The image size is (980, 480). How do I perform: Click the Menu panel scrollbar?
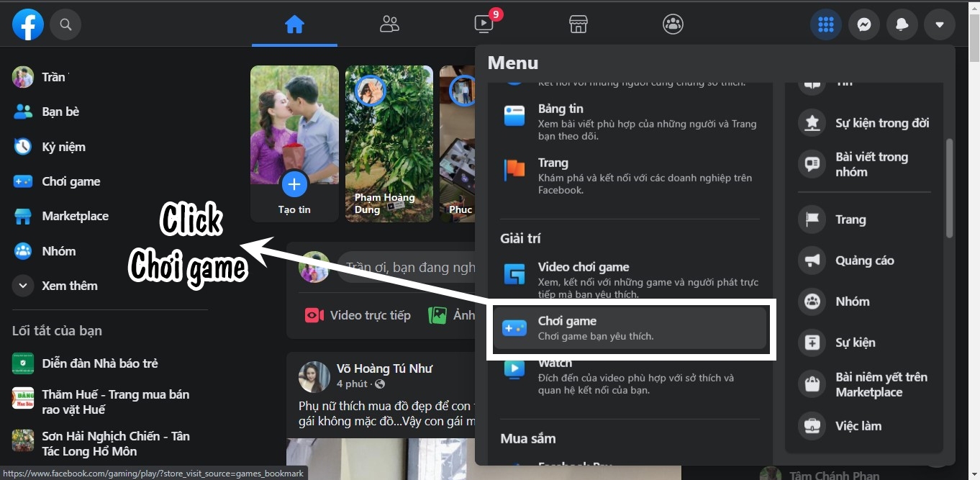tap(949, 188)
